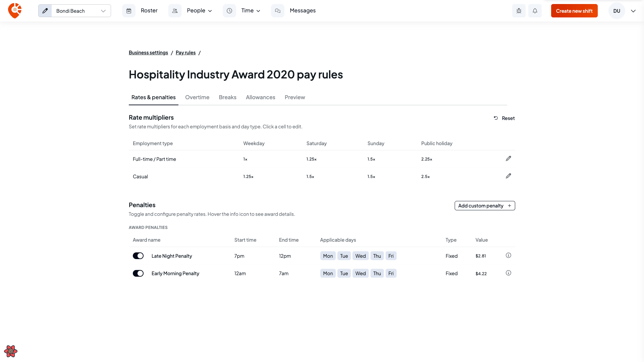Switch to the Allowances tab
The width and height of the screenshot is (644, 362).
click(261, 97)
